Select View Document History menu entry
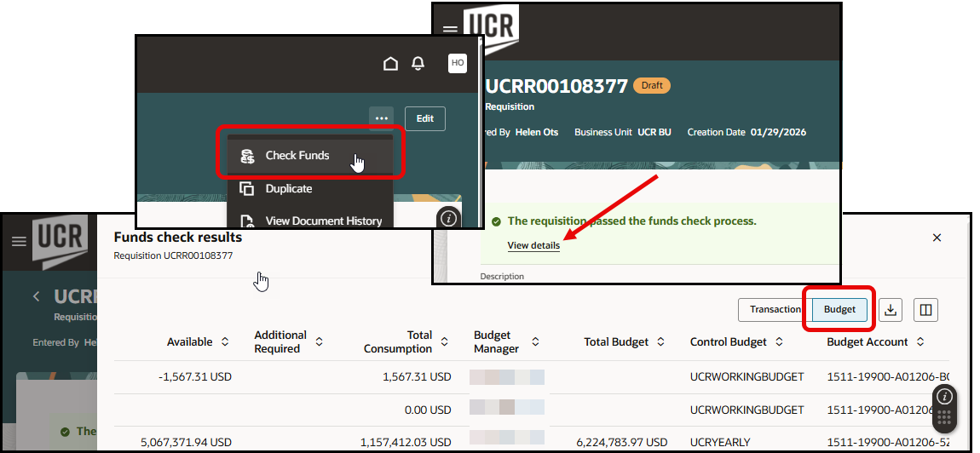 pyautogui.click(x=310, y=221)
